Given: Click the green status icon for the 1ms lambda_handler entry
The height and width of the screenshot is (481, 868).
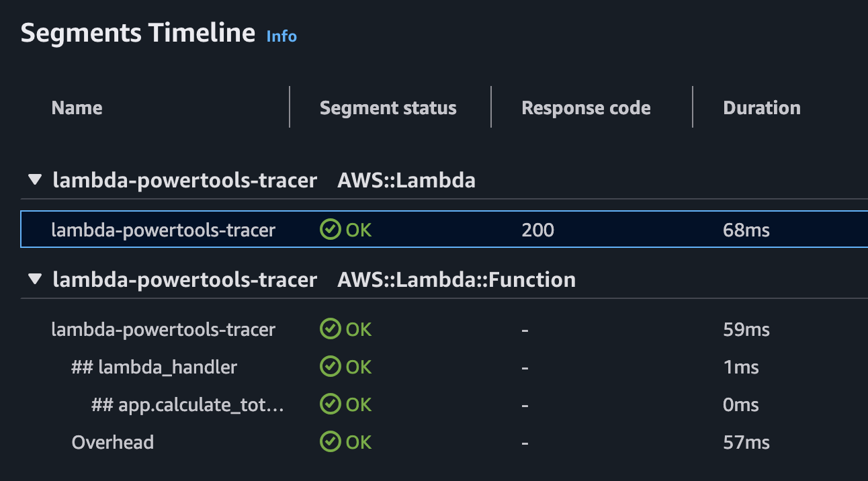Looking at the screenshot, I should coord(330,367).
